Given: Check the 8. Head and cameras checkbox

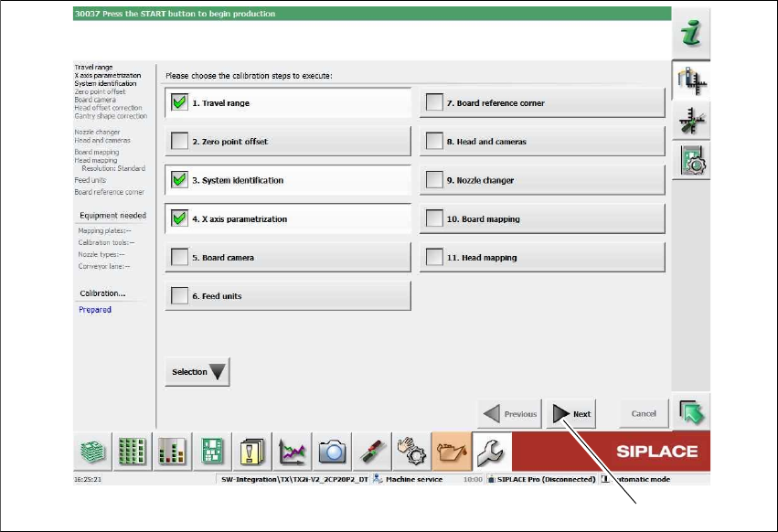Looking at the screenshot, I should (x=434, y=141).
